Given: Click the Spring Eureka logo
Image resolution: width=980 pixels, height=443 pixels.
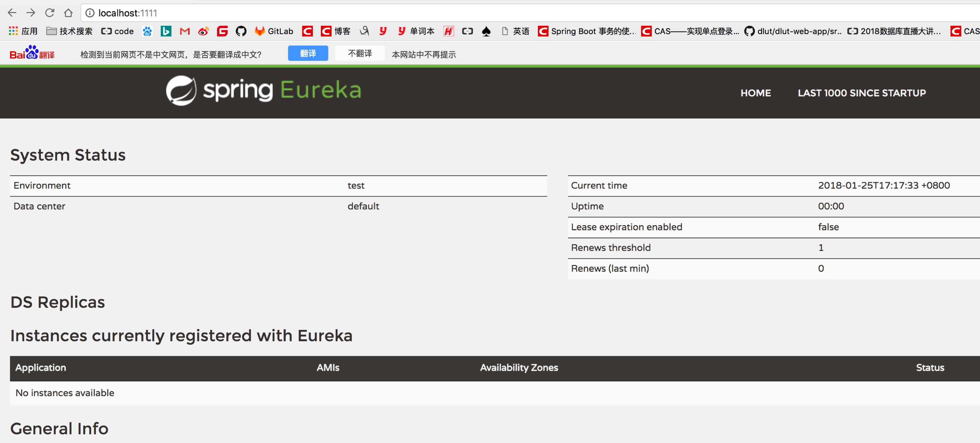Looking at the screenshot, I should pos(263,91).
